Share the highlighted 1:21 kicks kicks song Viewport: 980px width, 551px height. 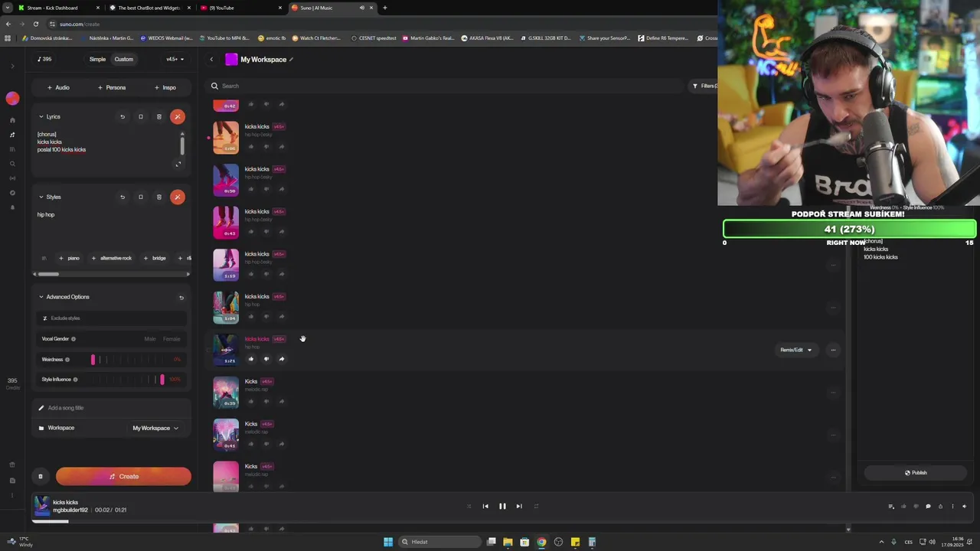tap(282, 359)
